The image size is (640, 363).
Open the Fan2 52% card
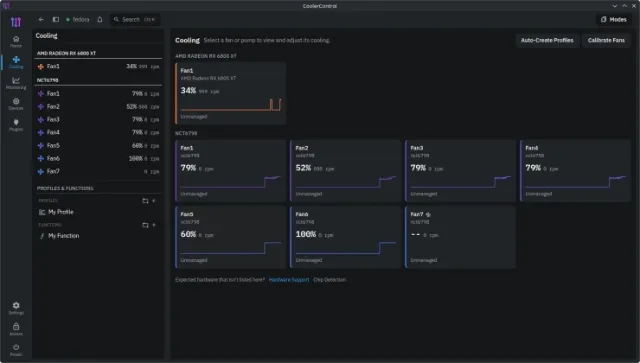(x=346, y=171)
